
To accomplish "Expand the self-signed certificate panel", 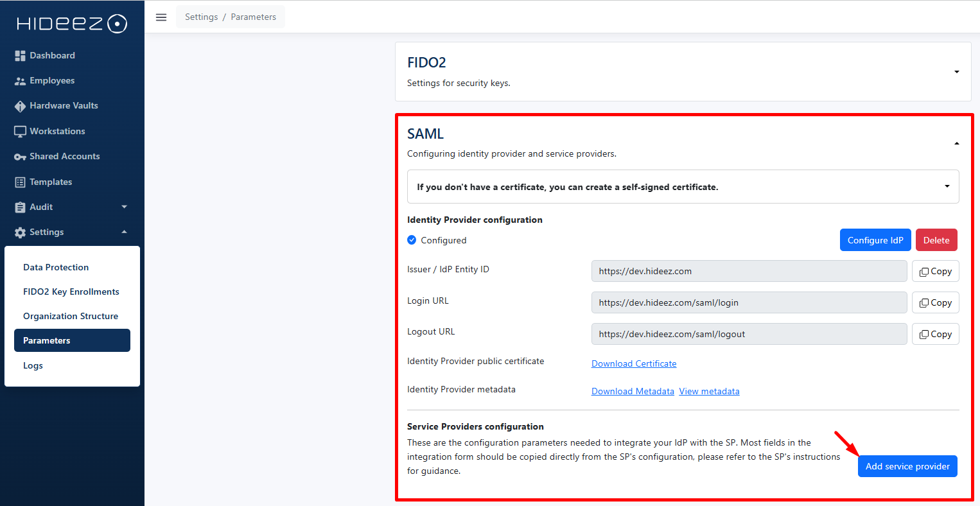I will coord(947,187).
